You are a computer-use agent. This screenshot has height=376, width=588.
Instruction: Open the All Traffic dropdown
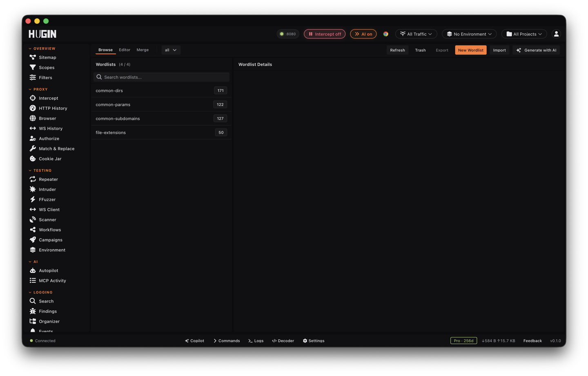416,34
